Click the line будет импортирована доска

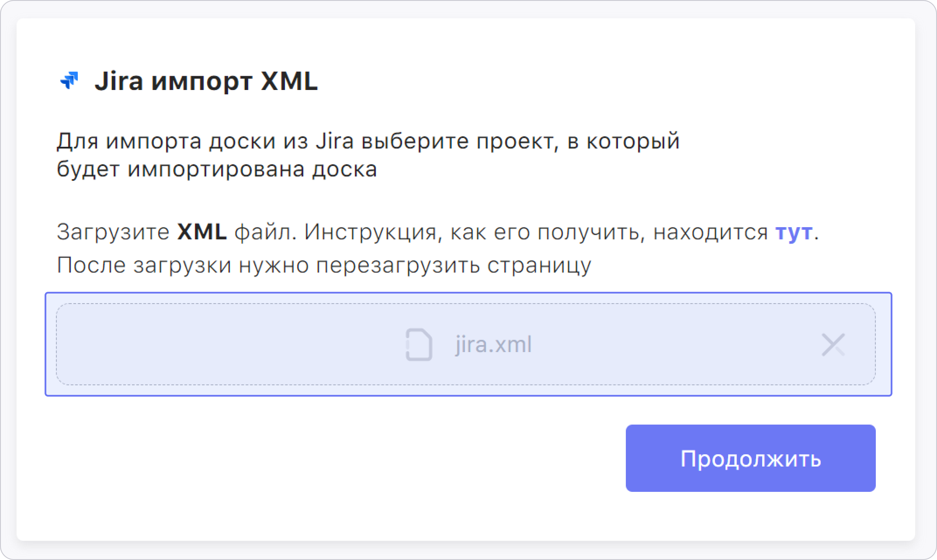coord(217,169)
